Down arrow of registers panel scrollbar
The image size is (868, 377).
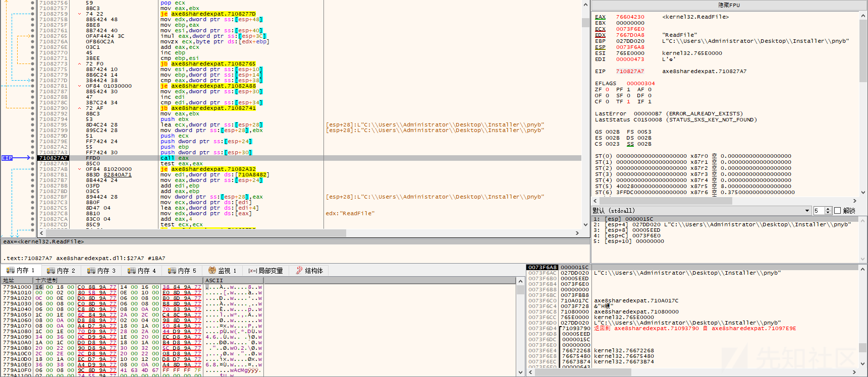click(x=863, y=193)
